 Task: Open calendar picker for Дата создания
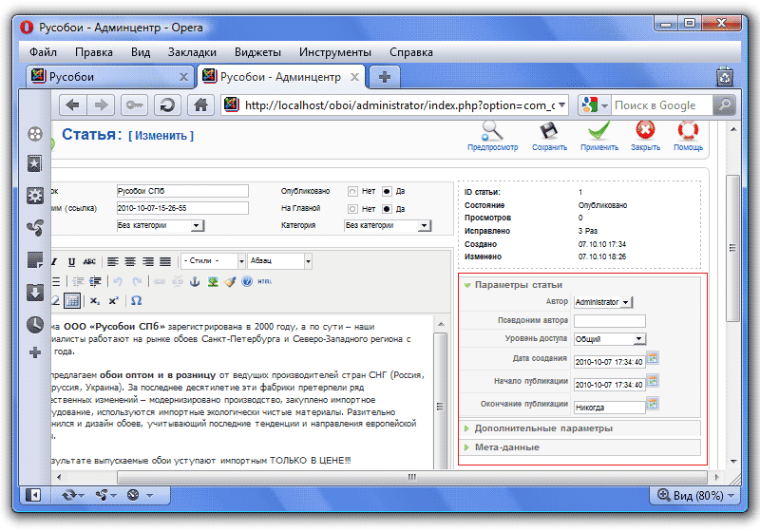pyautogui.click(x=654, y=358)
